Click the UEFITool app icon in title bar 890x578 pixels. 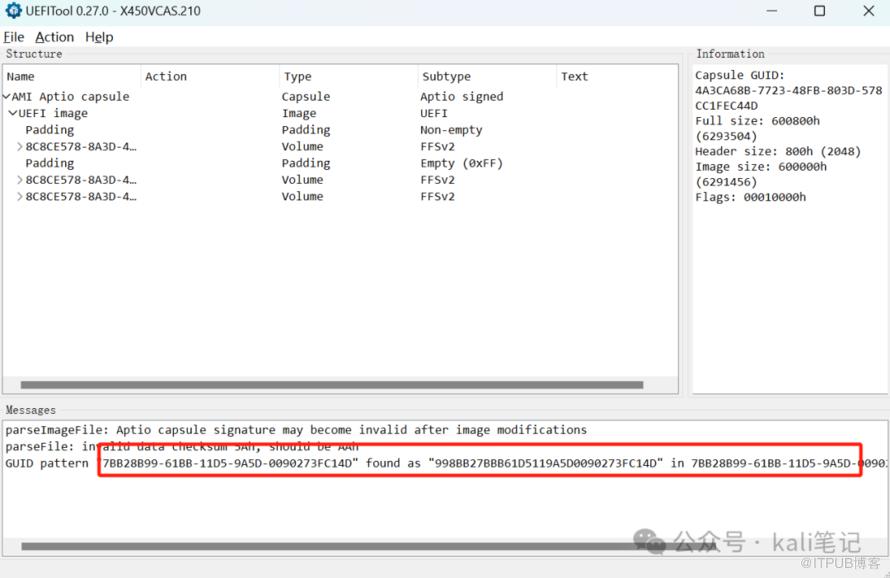[x=13, y=11]
